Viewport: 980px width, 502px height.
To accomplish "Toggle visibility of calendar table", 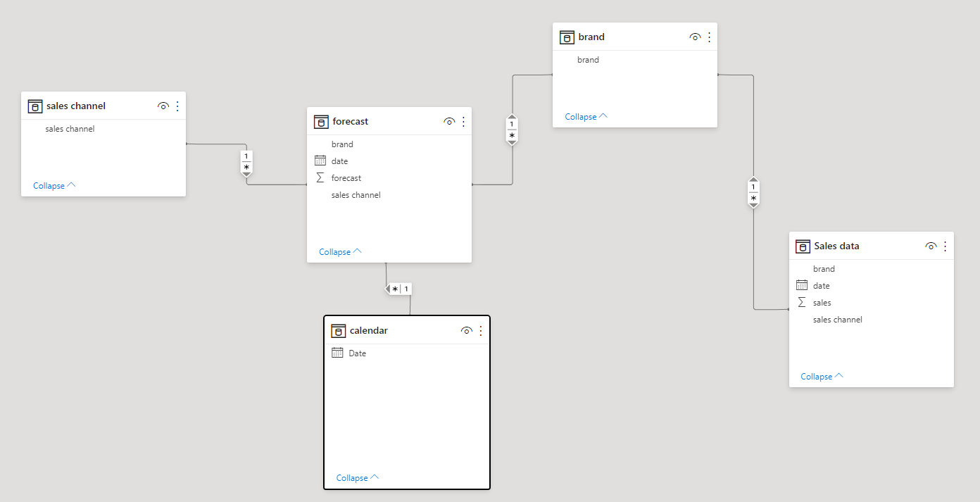I will [466, 331].
